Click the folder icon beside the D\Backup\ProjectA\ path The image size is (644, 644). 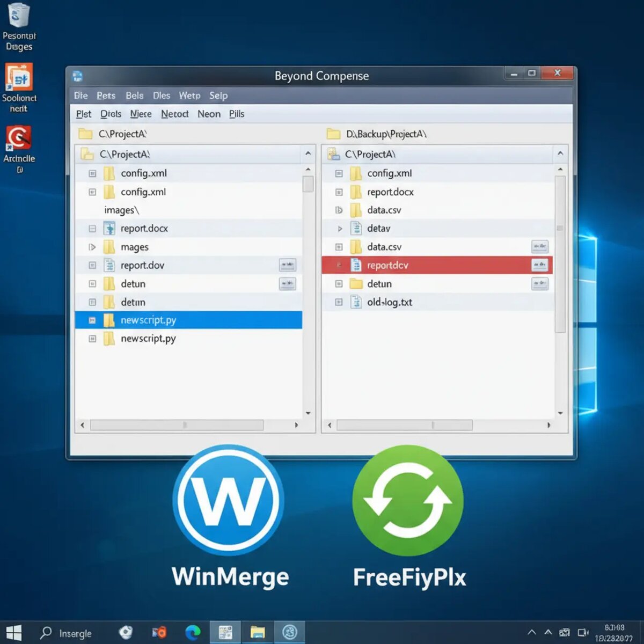tap(334, 134)
